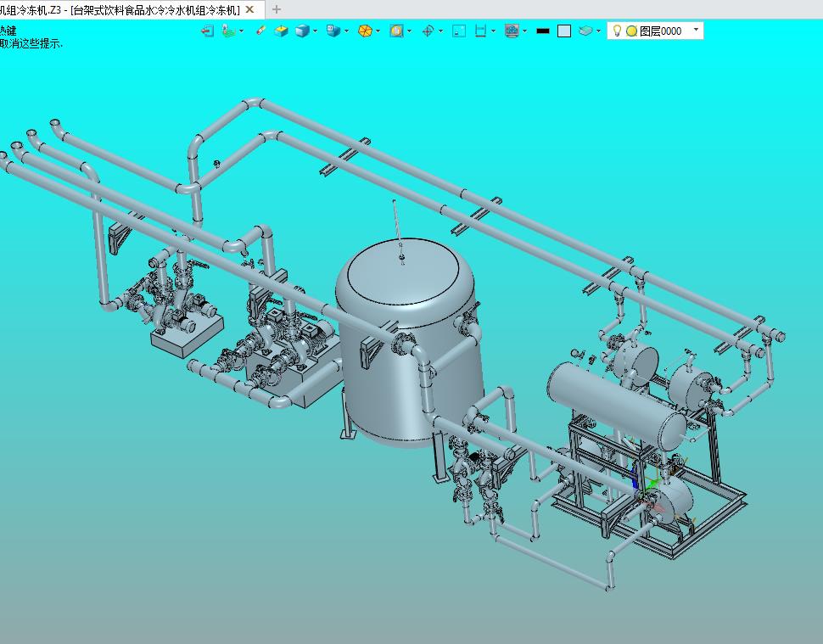The width and height of the screenshot is (823, 644).
Task: Click the small square frame icon
Action: [459, 31]
